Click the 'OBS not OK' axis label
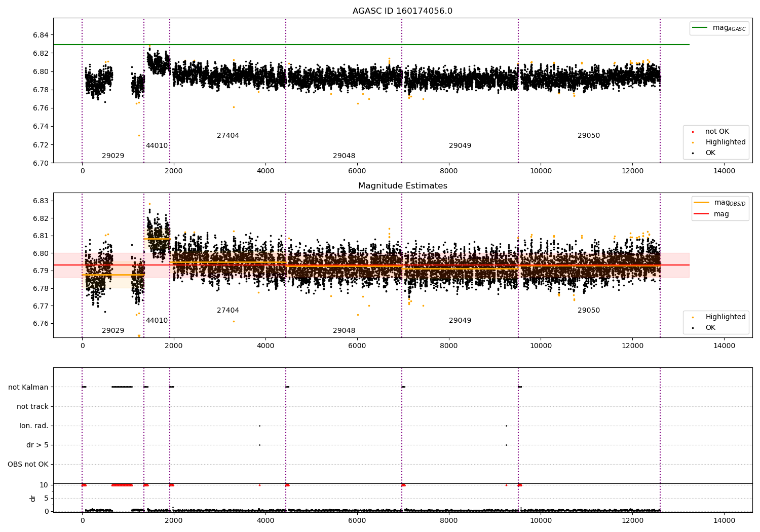 point(28,464)
